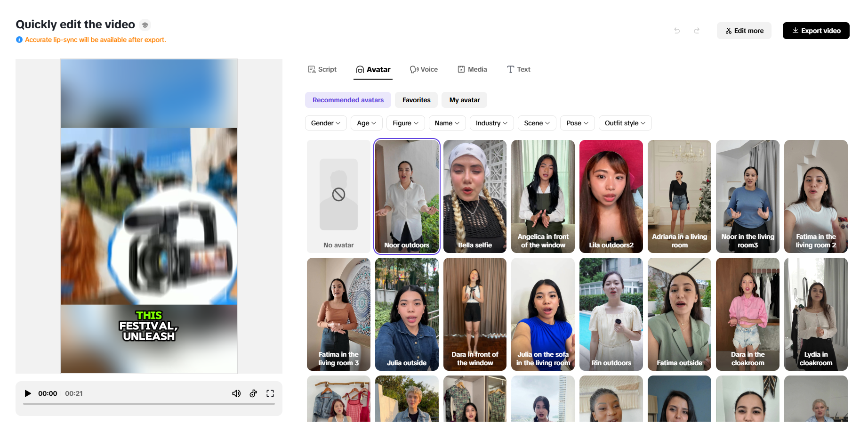Open the Outfit style dropdown
This screenshot has height=425, width=868.
point(625,123)
